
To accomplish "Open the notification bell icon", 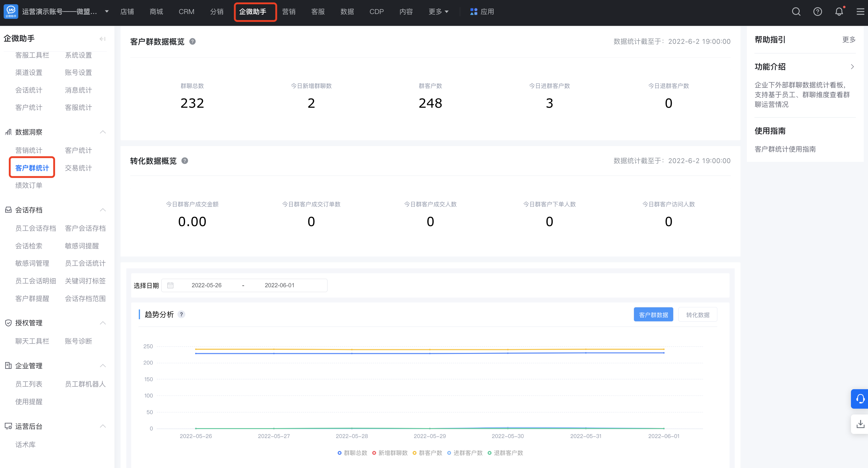I will pyautogui.click(x=839, y=12).
